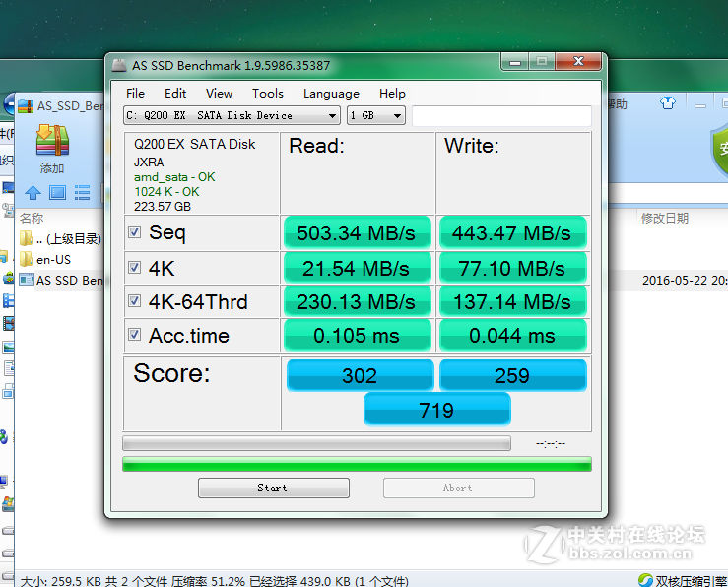Screen dimensions: 728x587
Task: Click the AS SSD Benchmark title bar icon
Action: click(x=119, y=65)
